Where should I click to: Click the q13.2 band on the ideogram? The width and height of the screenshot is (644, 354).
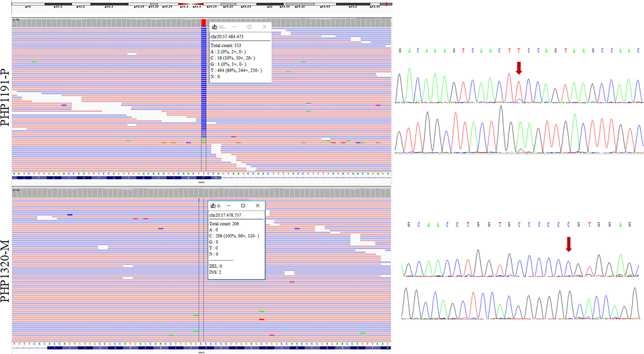353,4
